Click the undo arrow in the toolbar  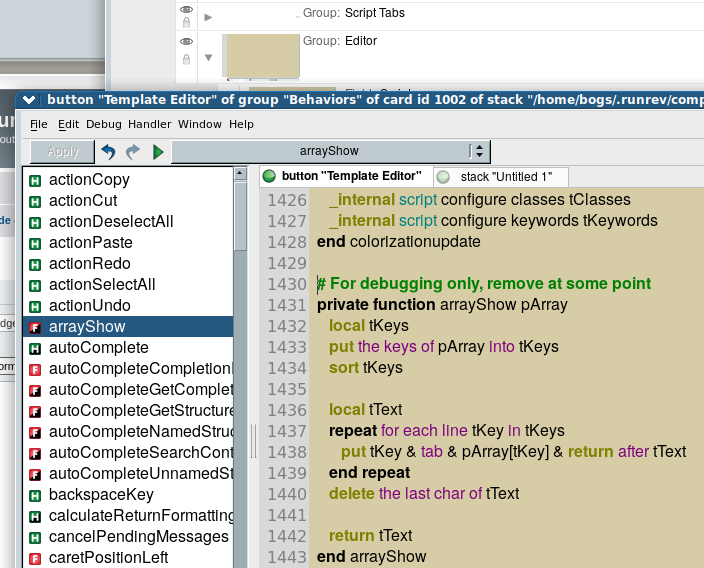(108, 152)
